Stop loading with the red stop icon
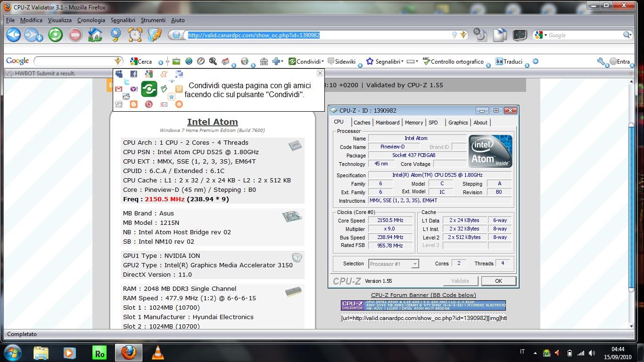 pyautogui.click(x=75, y=35)
